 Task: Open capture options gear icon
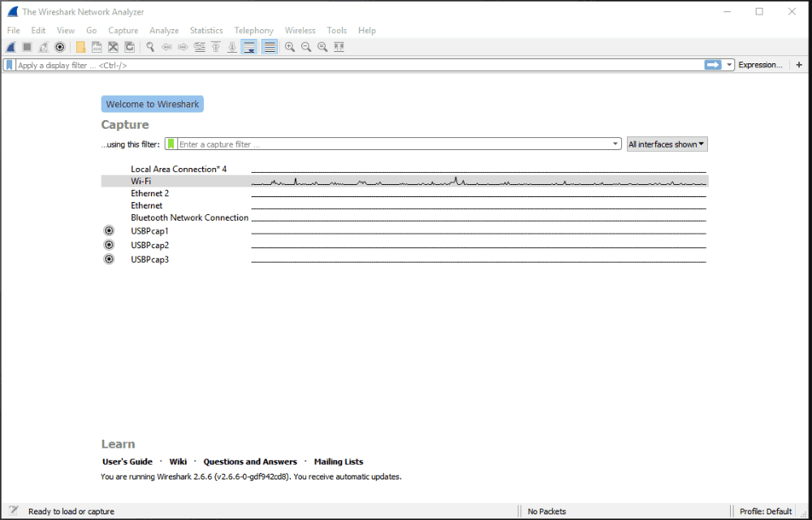point(60,47)
